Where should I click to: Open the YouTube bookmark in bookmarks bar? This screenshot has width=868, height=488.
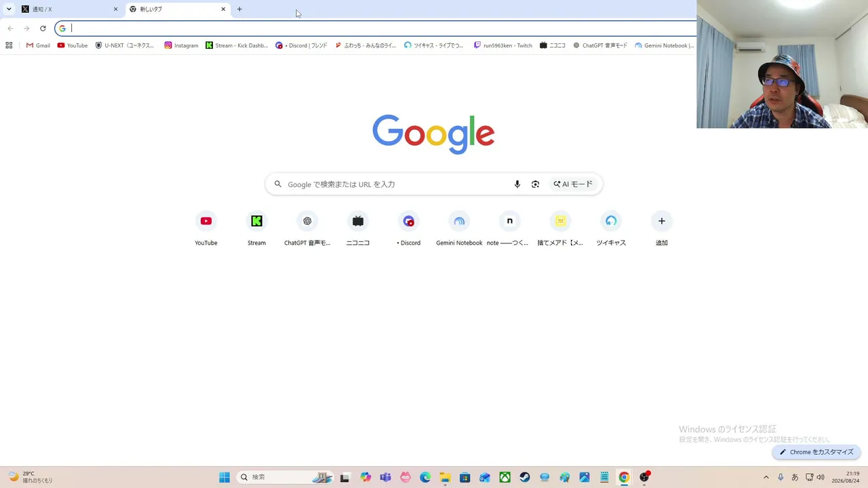tap(73, 45)
